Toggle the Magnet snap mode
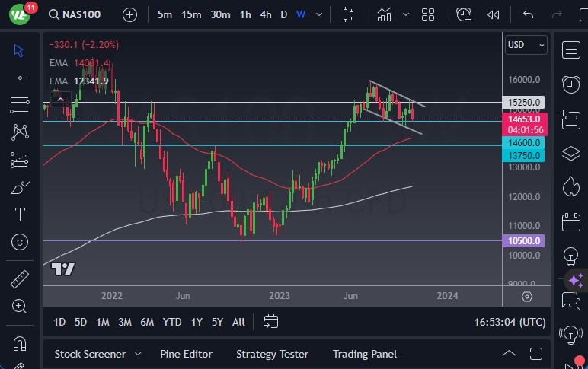Image resolution: width=588 pixels, height=369 pixels. coord(20,342)
